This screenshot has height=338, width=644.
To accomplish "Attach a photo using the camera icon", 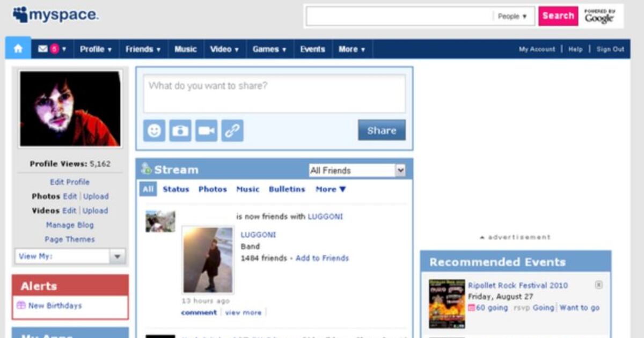I will (x=180, y=129).
